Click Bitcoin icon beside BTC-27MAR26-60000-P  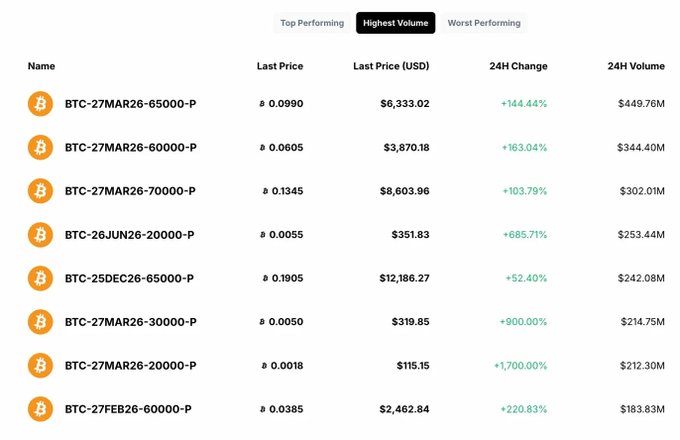40,147
